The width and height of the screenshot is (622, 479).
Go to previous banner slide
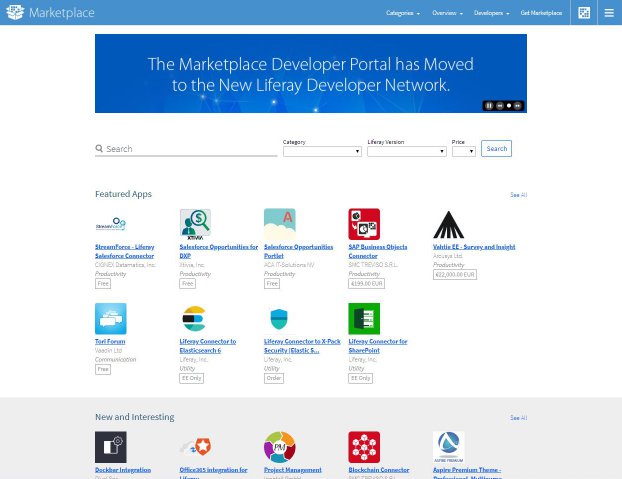tap(500, 106)
